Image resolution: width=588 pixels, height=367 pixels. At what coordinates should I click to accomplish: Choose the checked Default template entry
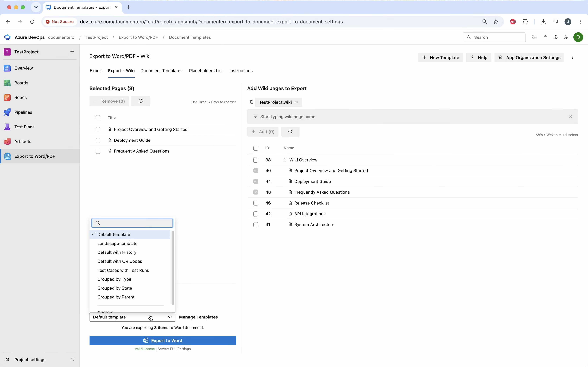[x=130, y=234]
